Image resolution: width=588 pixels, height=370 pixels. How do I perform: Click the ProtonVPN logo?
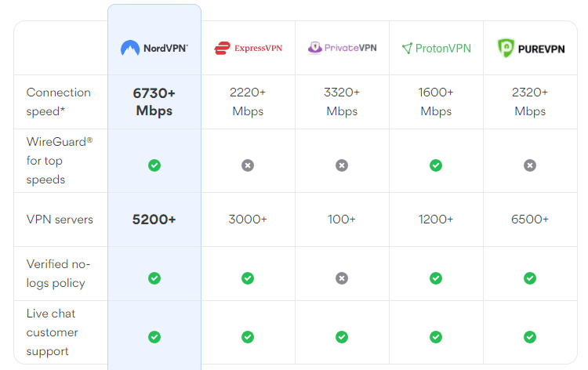436,49
